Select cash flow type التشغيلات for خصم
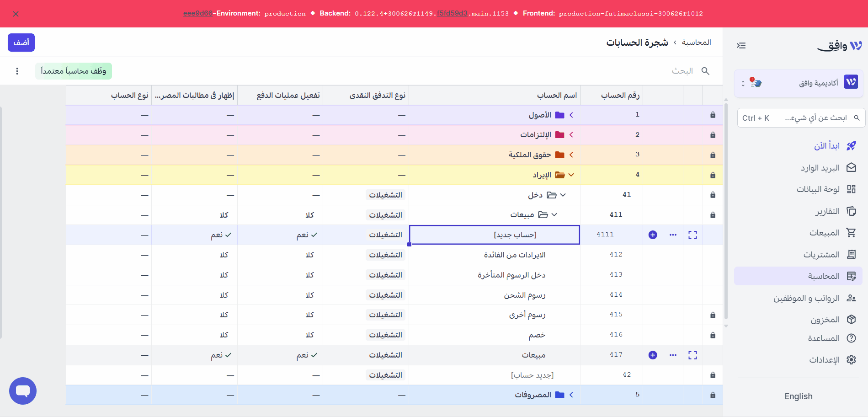Screen dimensions: 868x417 [386, 335]
